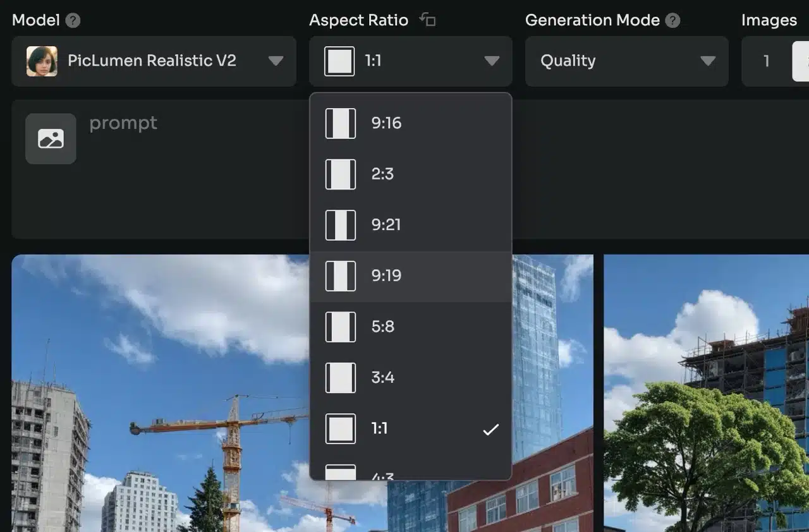
Task: Click the PicLumen Realistic V2 model avatar
Action: tap(42, 61)
